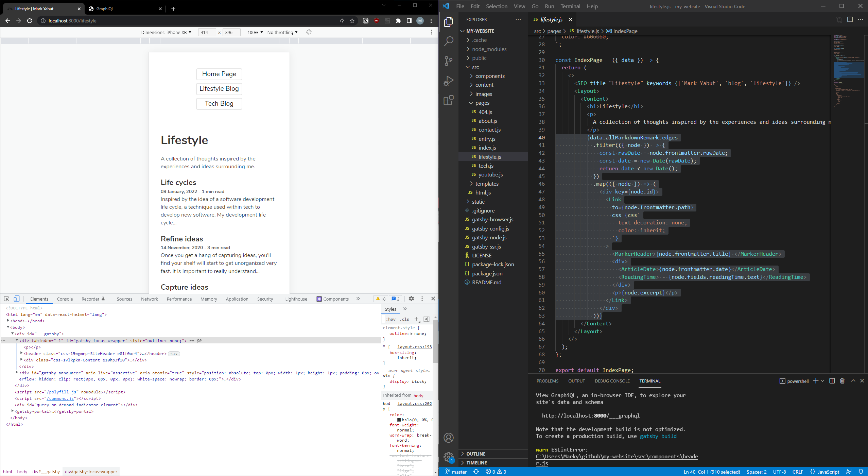
Task: Click the Home Page button
Action: (219, 74)
